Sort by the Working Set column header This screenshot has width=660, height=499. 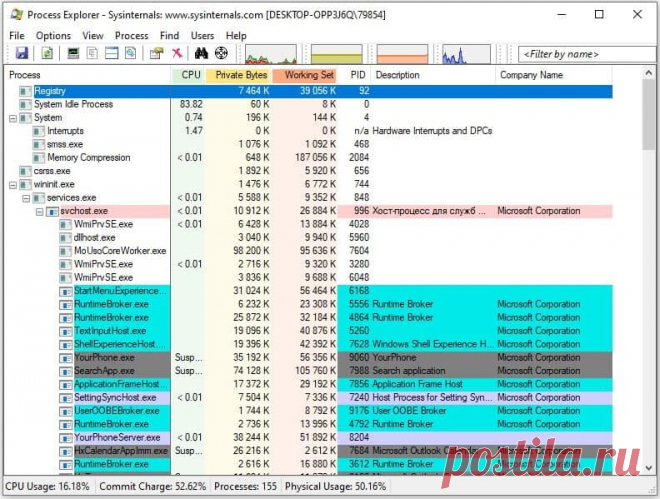point(305,75)
